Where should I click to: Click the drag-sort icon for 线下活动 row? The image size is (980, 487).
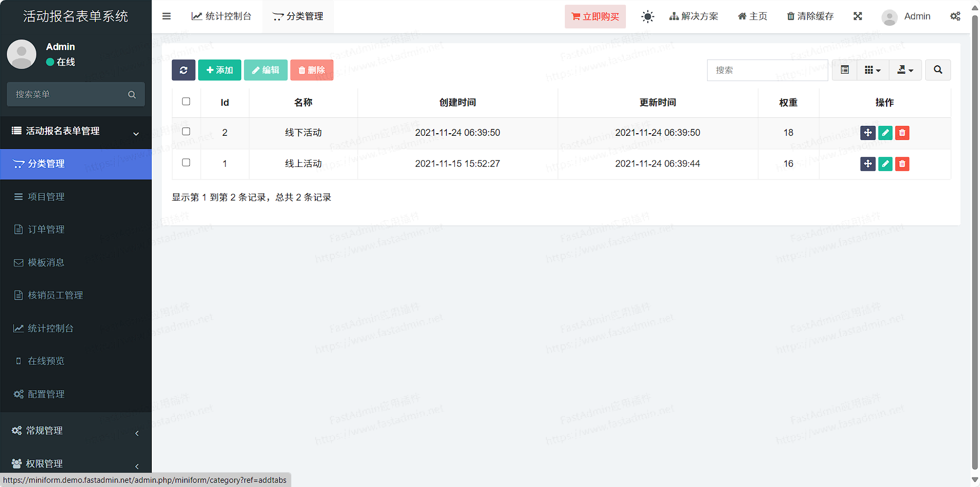[868, 133]
